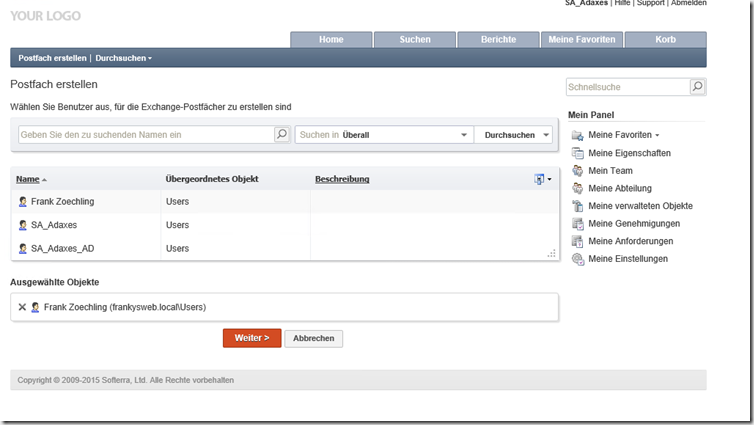This screenshot has width=754, height=425.
Task: Switch to the Berichte tab
Action: point(498,40)
